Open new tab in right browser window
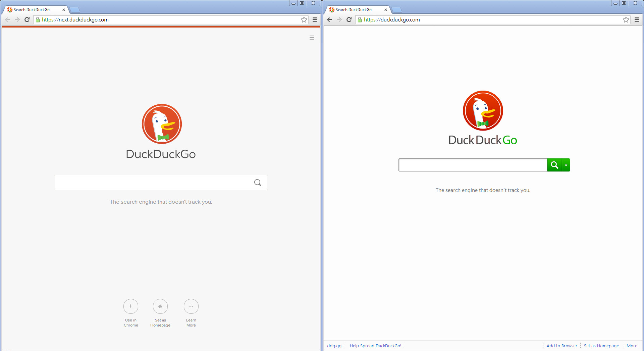The width and height of the screenshot is (644, 351). (x=397, y=10)
